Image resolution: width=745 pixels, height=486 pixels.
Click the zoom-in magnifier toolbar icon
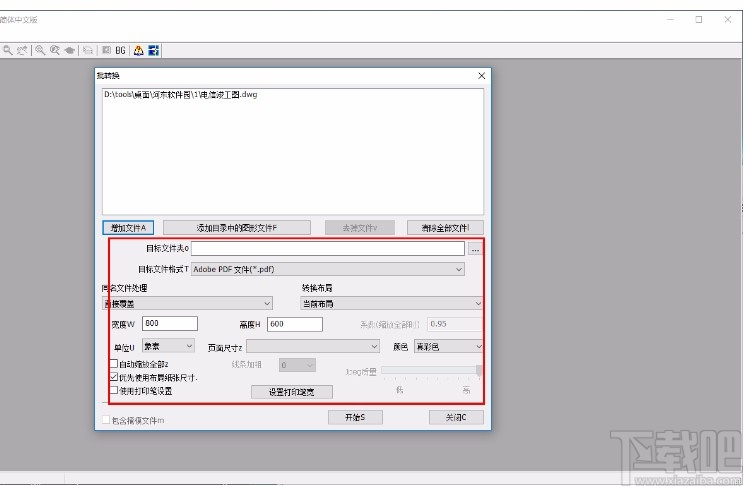click(x=40, y=50)
